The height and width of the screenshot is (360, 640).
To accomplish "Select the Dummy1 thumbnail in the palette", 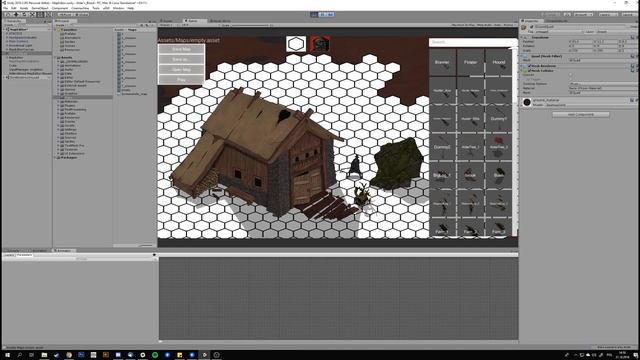I will pos(498,119).
